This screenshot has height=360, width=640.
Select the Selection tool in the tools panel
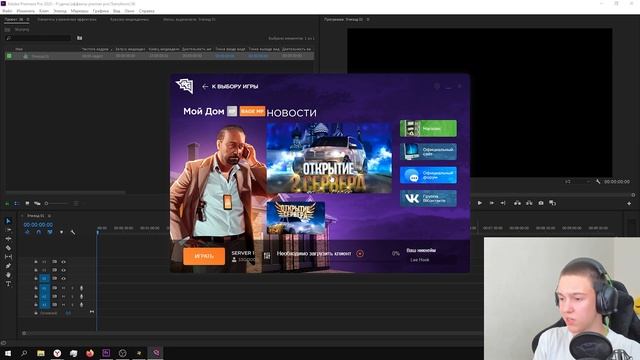tap(8, 221)
